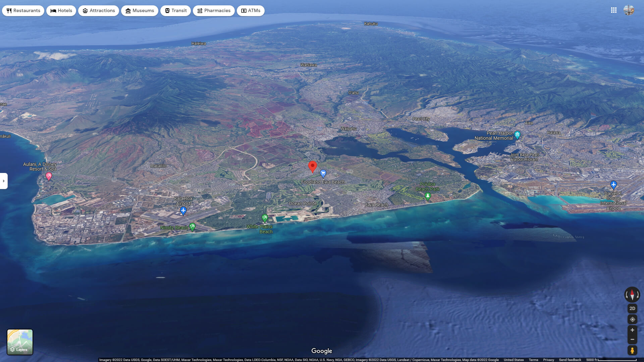
Task: Open the Attractions category
Action: [x=85, y=10]
